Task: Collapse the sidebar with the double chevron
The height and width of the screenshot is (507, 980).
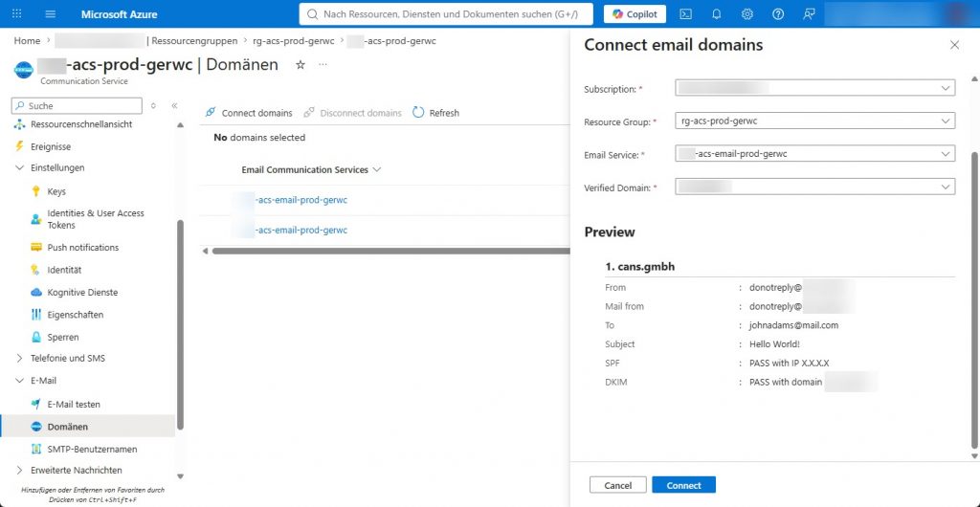Action: 174,105
